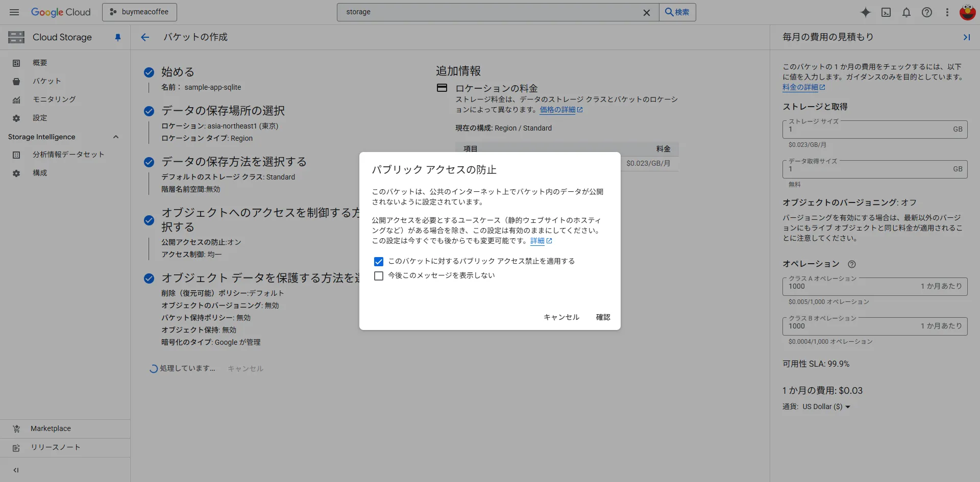Collapse the monthly cost estimate panel
The width and height of the screenshot is (980, 482).
pos(966,37)
